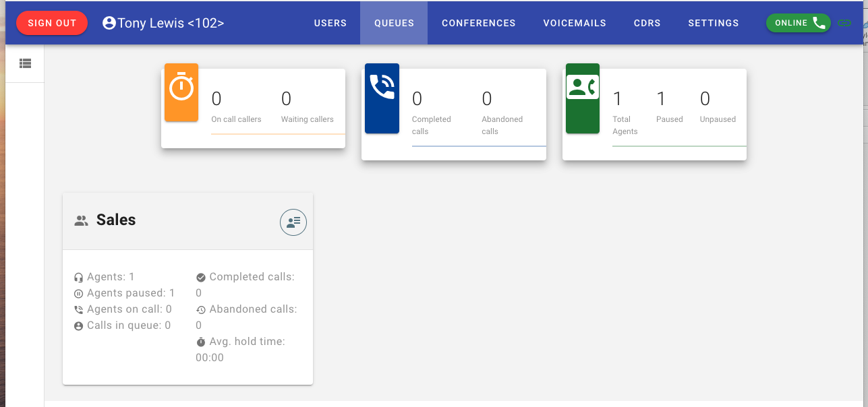The width and height of the screenshot is (868, 407).
Task: Click the Avg. hold time stopwatch icon
Action: point(201,342)
